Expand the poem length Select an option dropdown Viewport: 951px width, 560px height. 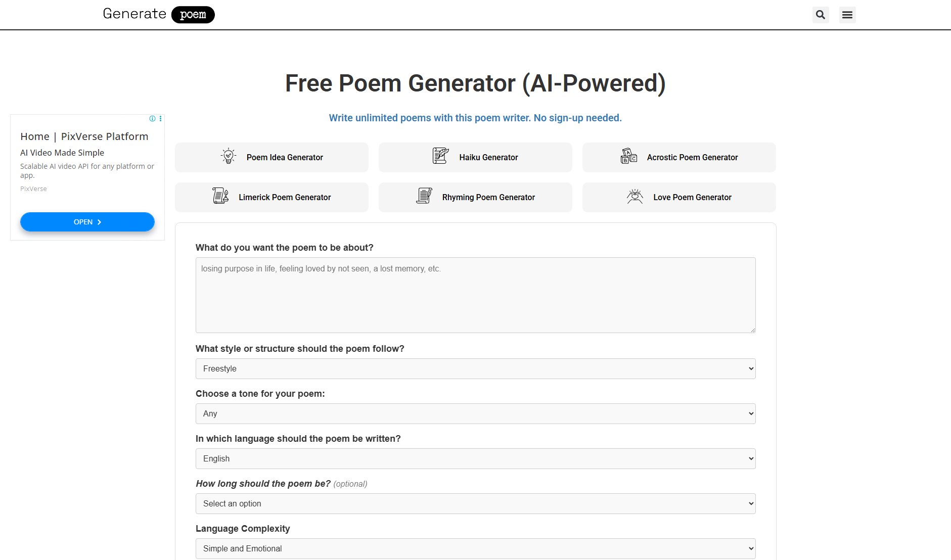pyautogui.click(x=475, y=504)
